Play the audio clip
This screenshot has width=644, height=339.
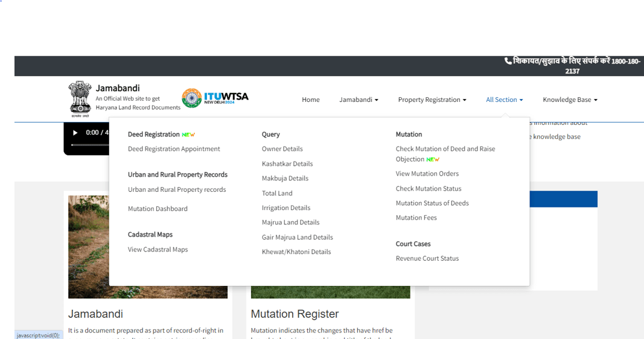(x=75, y=133)
